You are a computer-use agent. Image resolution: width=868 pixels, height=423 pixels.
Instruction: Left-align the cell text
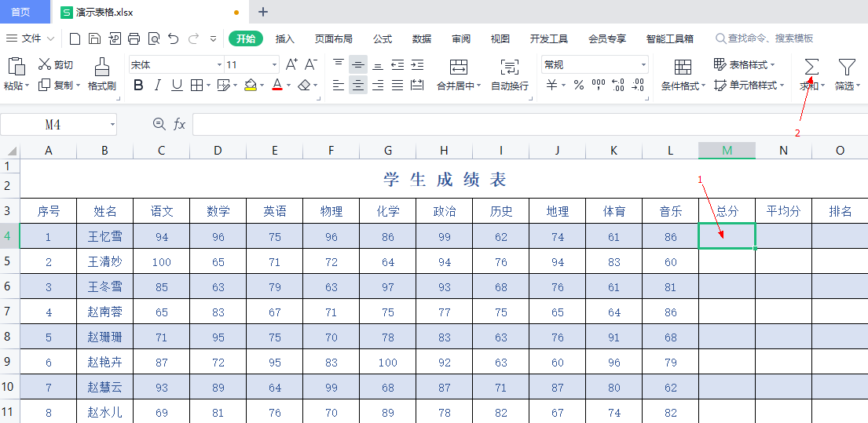(339, 86)
